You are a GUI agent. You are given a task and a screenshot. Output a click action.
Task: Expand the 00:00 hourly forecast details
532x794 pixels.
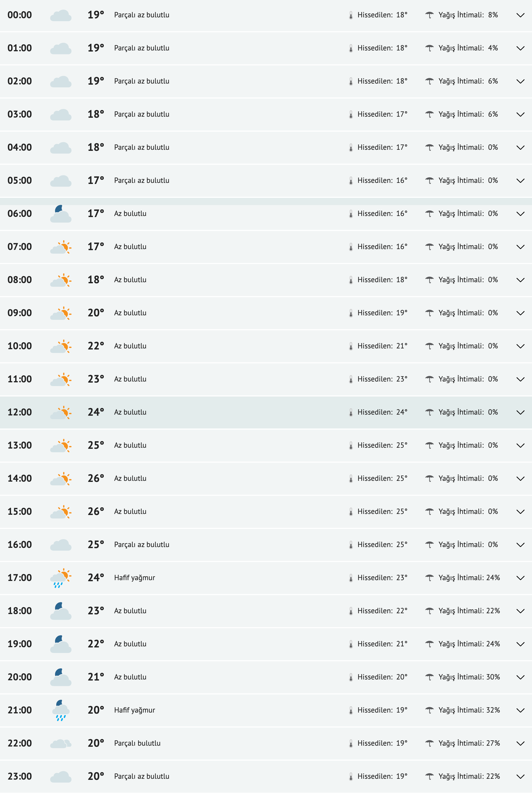click(520, 15)
